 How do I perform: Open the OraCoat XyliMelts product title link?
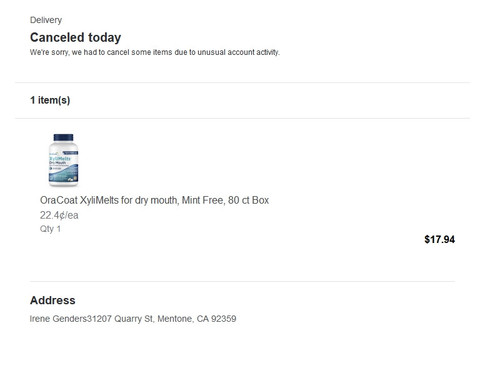click(x=154, y=200)
